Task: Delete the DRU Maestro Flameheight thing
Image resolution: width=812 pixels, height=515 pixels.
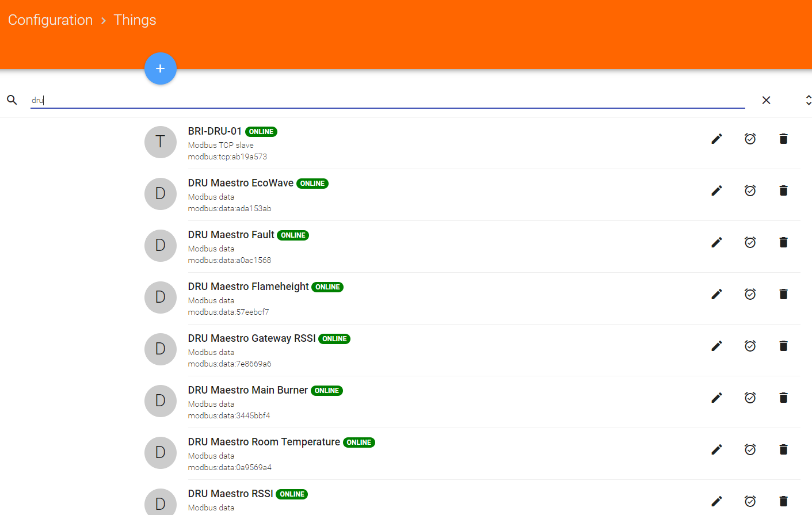Action: pyautogui.click(x=783, y=294)
